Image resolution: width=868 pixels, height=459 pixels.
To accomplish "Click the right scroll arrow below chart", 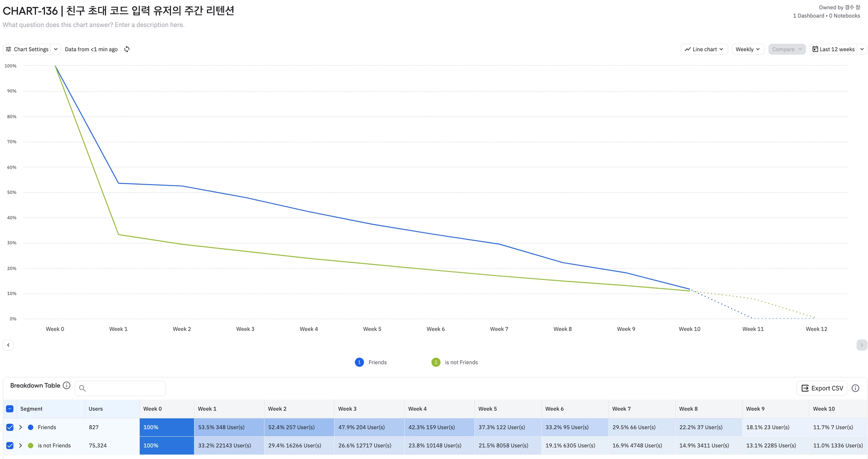I will click(x=862, y=345).
